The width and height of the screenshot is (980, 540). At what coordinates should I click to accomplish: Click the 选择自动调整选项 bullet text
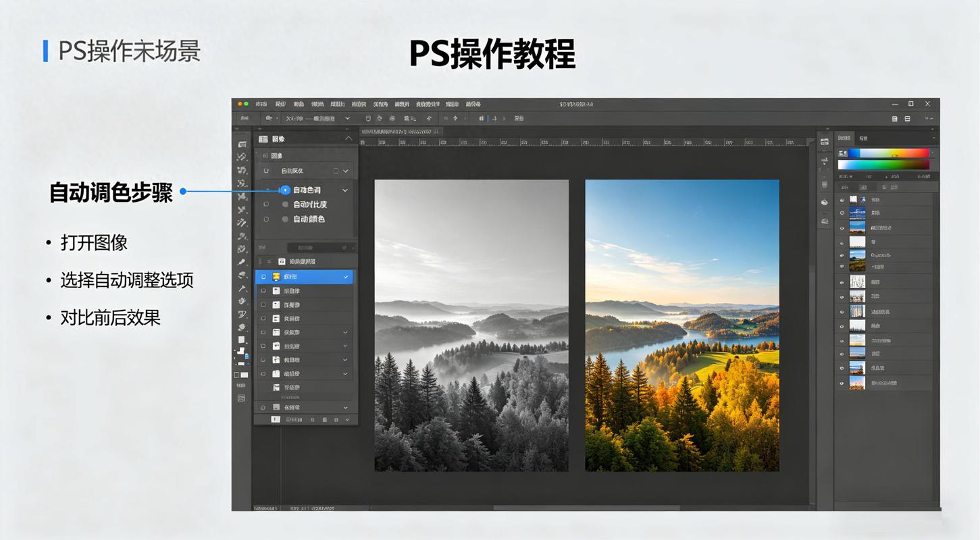[127, 280]
